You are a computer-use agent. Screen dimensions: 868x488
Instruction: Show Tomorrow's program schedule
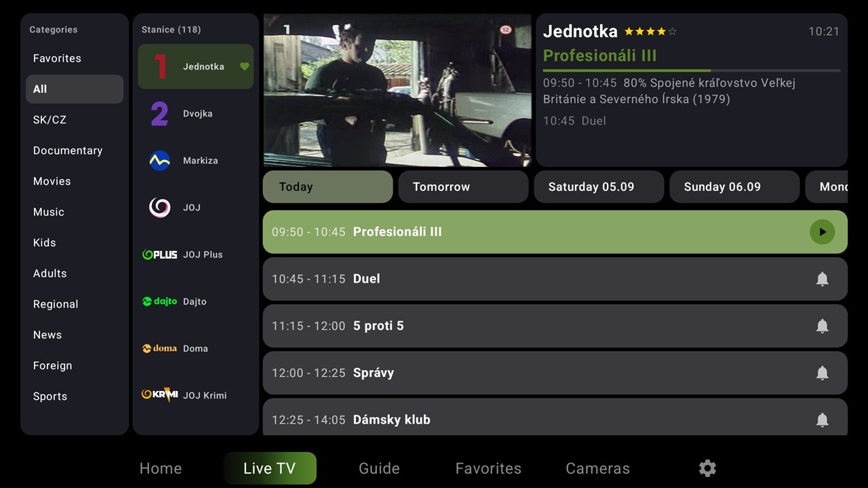click(x=463, y=187)
